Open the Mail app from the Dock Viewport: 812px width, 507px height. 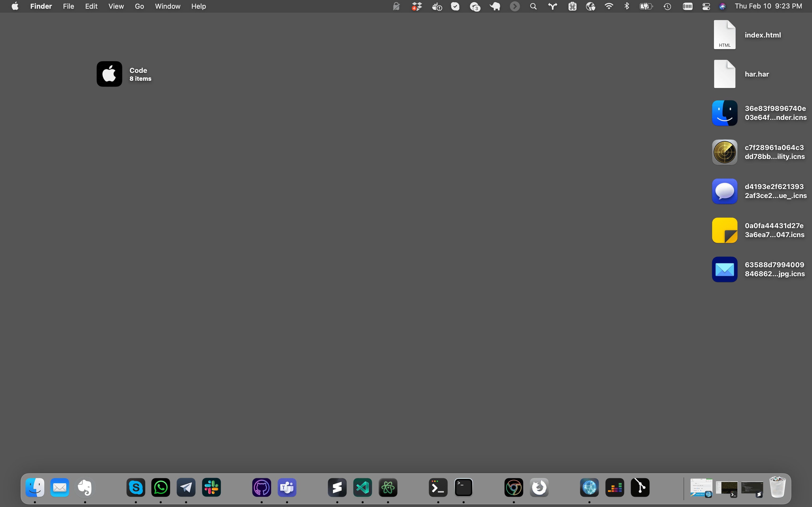[60, 487]
